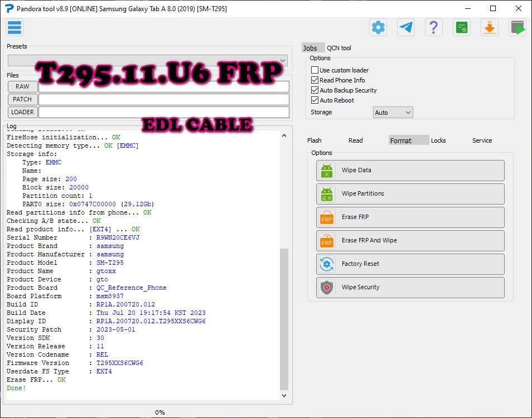The width and height of the screenshot is (532, 418).
Task: Expand the Presets combo box arrow
Action: click(283, 60)
